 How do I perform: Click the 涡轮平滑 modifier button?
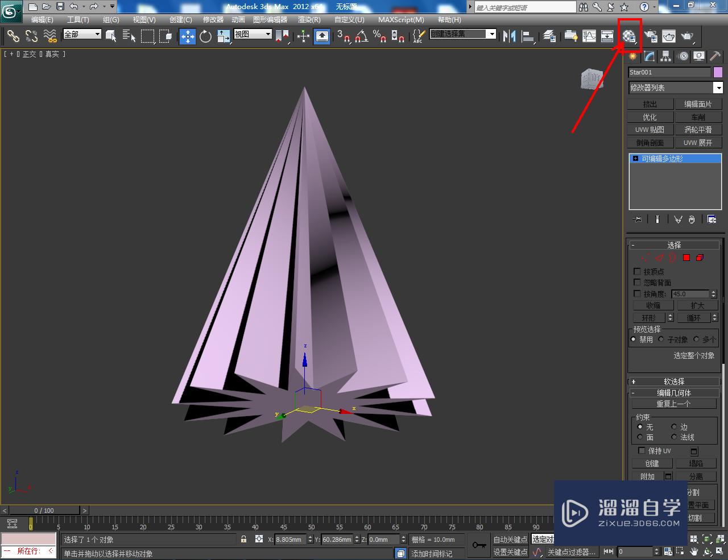pos(698,130)
